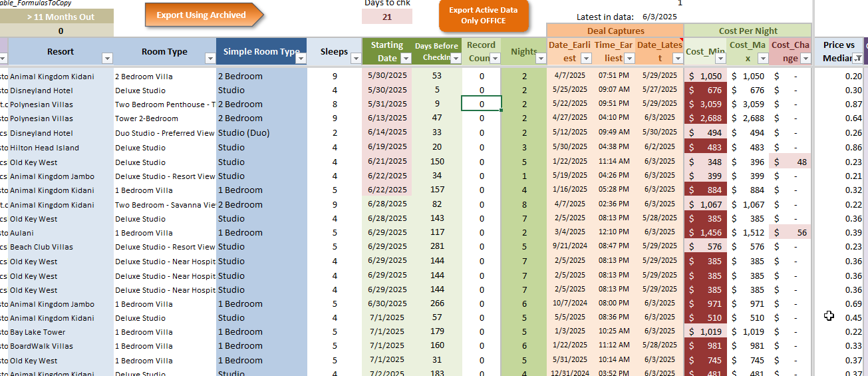Open the Cost_Min filter arrow
The image size is (868, 376).
tap(720, 59)
